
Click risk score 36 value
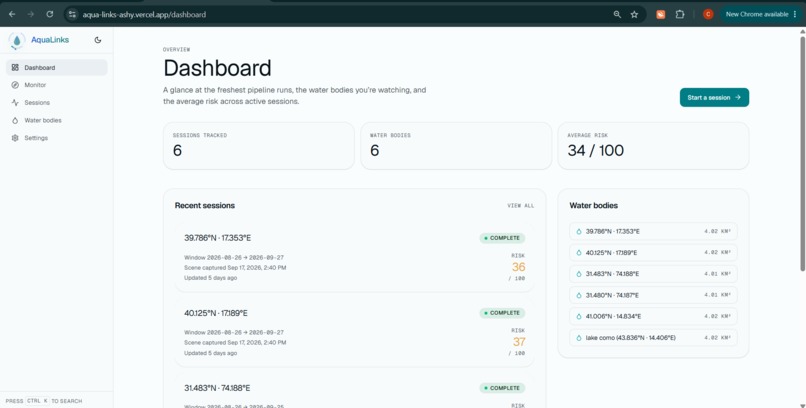click(x=518, y=267)
